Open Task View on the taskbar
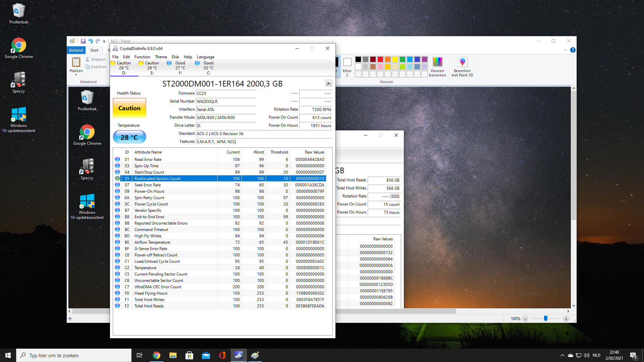644x362 pixels. [x=140, y=355]
